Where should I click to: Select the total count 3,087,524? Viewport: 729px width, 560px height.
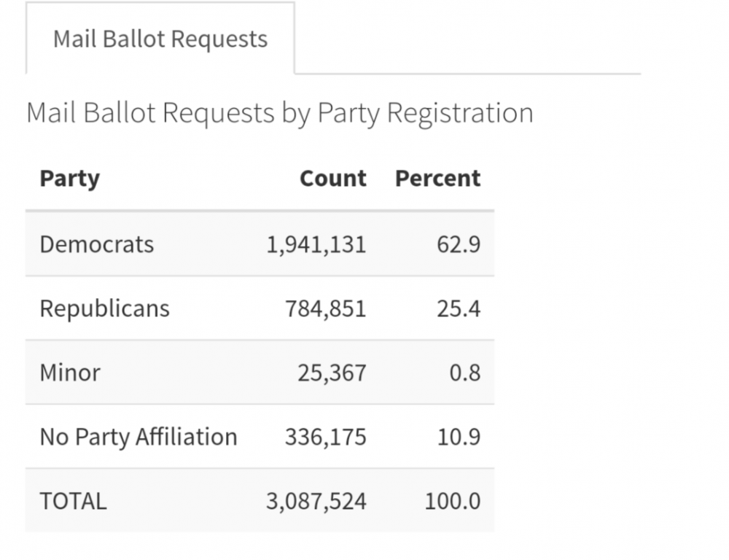point(316,501)
